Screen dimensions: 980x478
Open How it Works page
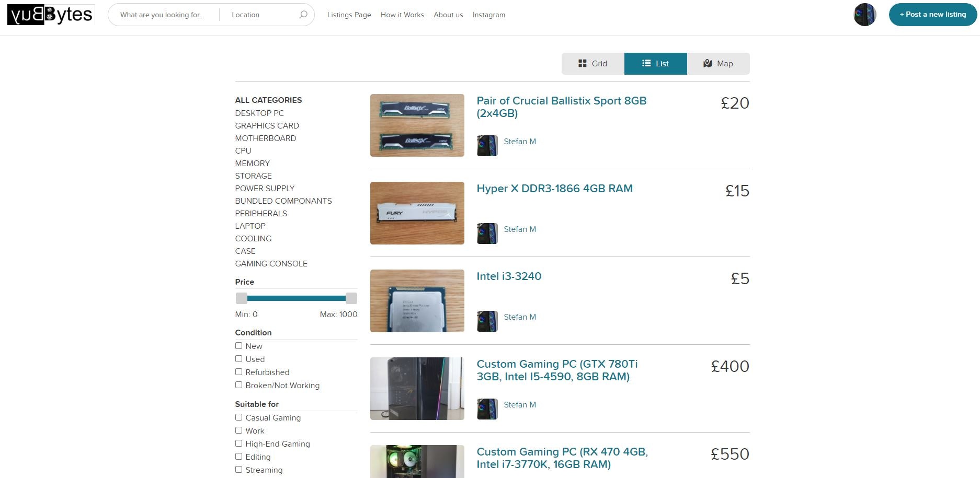click(402, 15)
